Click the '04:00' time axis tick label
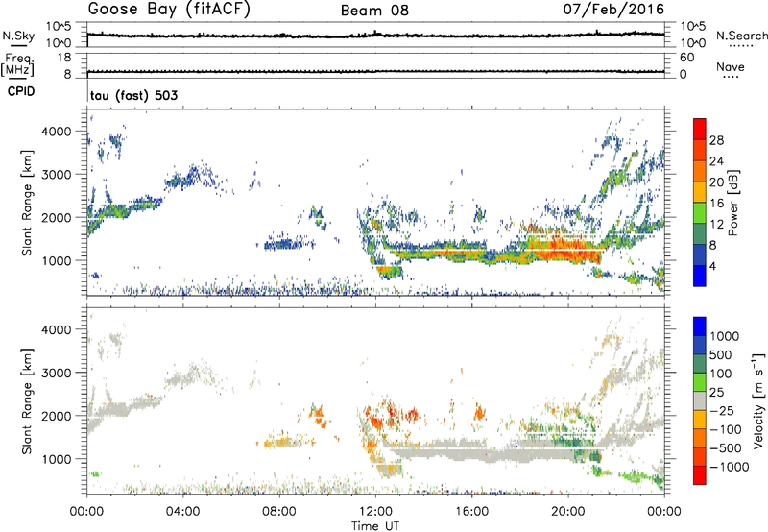 coord(183,512)
